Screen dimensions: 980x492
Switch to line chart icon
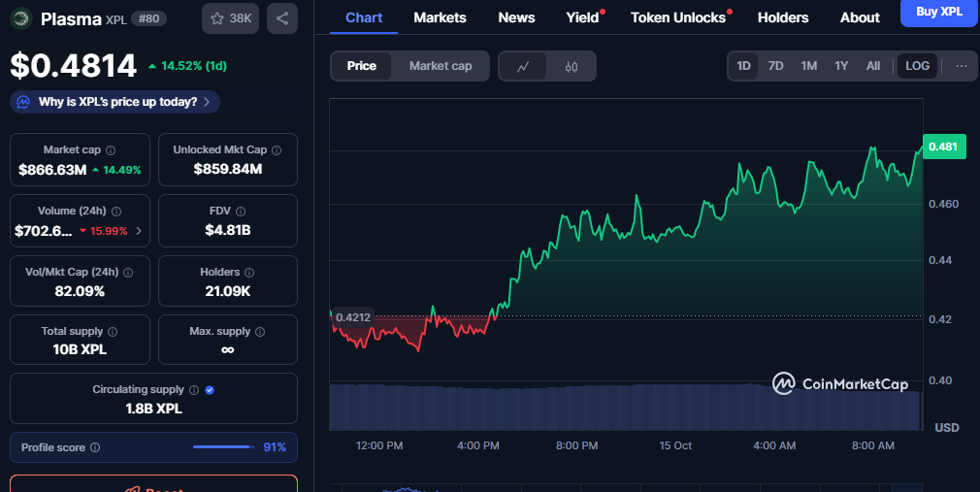pos(523,66)
